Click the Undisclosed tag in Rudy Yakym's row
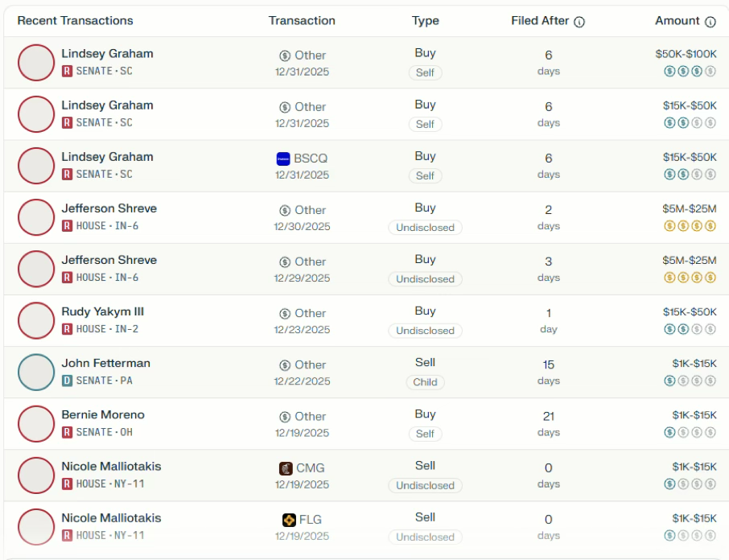This screenshot has width=729, height=560. coord(425,331)
